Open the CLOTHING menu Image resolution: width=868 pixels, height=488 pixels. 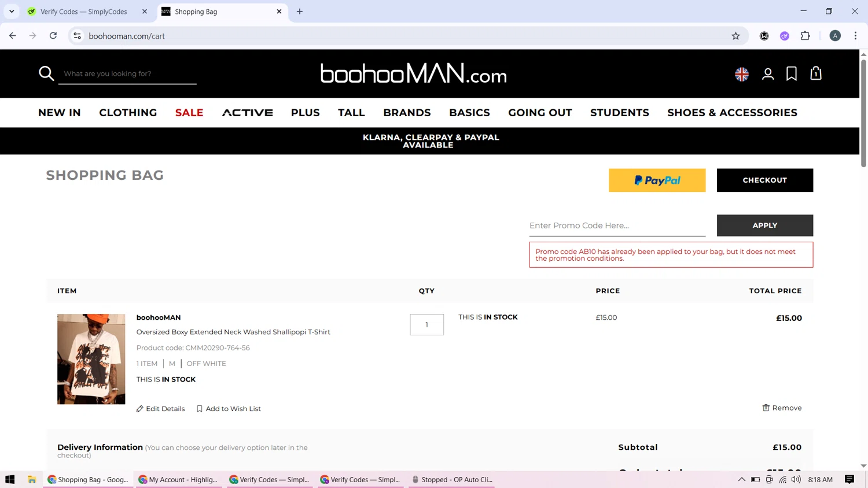point(128,113)
